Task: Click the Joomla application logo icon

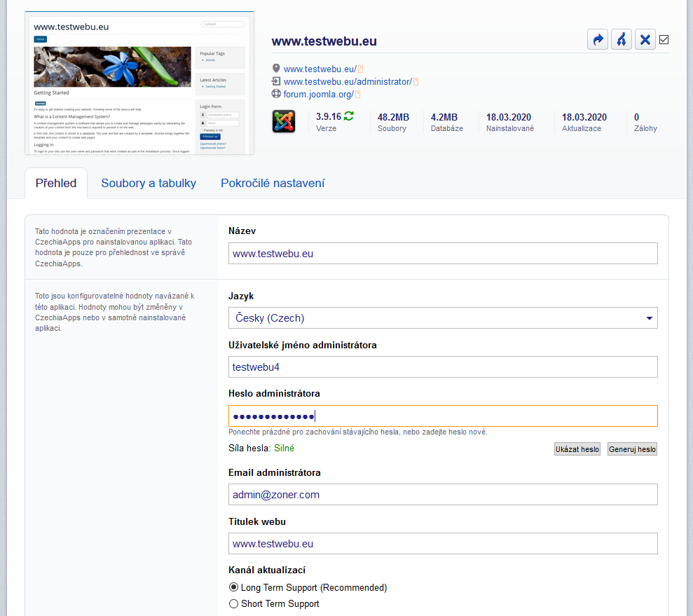Action: click(283, 121)
